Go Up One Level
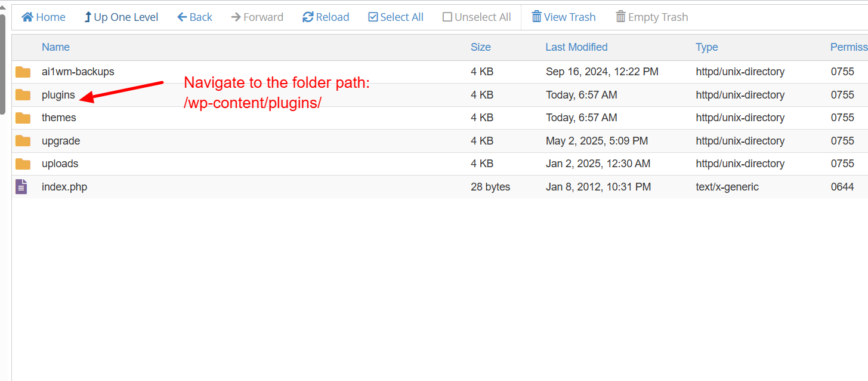The image size is (868, 381). point(121,17)
